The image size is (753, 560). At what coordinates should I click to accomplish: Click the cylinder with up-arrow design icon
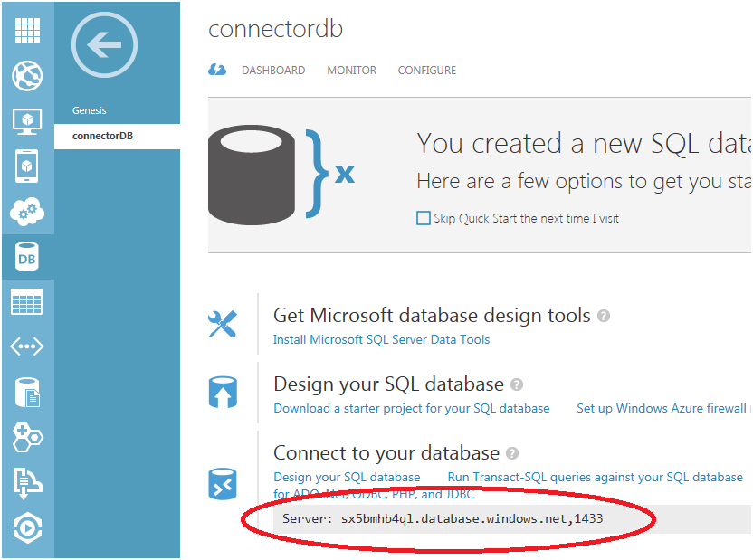(223, 393)
